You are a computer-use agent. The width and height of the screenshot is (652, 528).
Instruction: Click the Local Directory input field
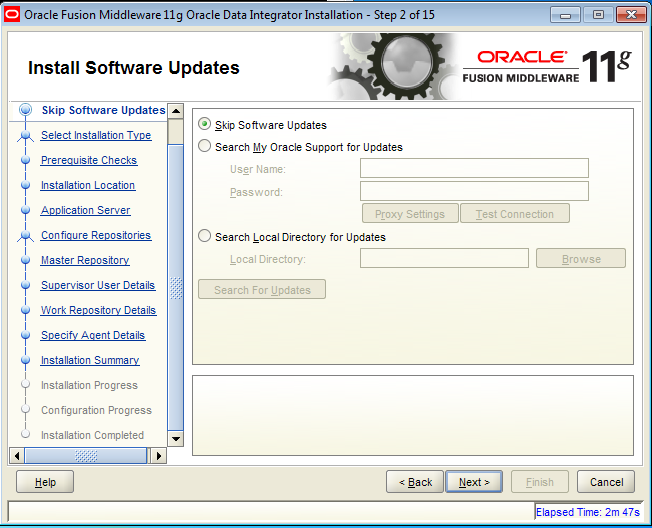click(444, 258)
